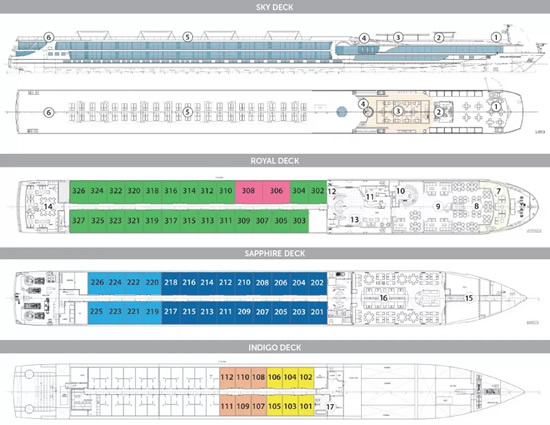Choose cabin 205
This screenshot has height=425, width=550.
pos(281,312)
